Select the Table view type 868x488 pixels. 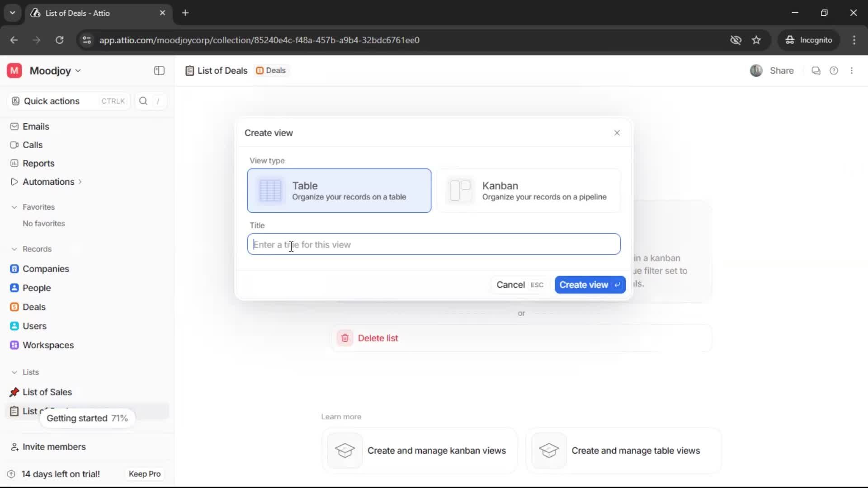[339, 190]
